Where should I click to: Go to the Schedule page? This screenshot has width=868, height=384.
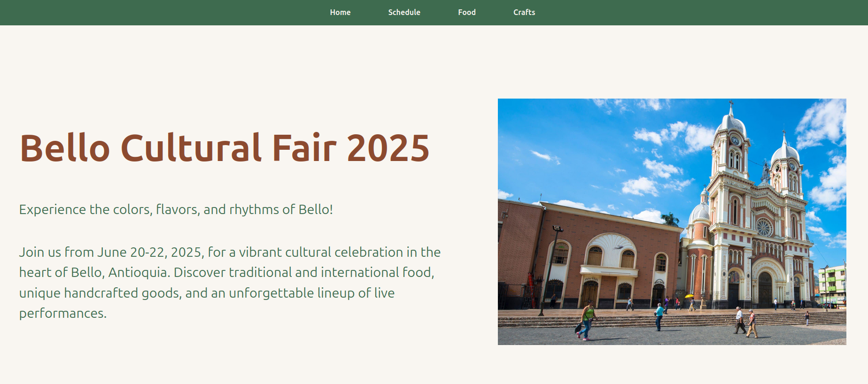(x=404, y=12)
